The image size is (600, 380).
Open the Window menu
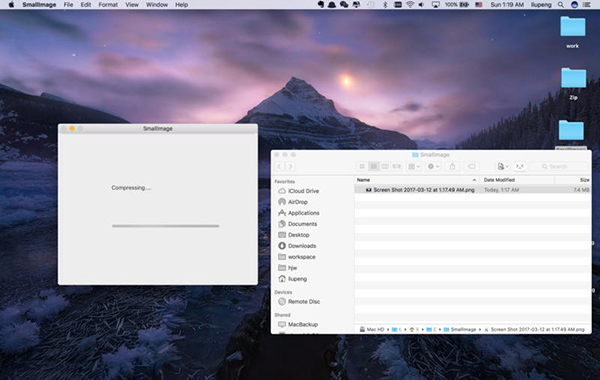157,5
